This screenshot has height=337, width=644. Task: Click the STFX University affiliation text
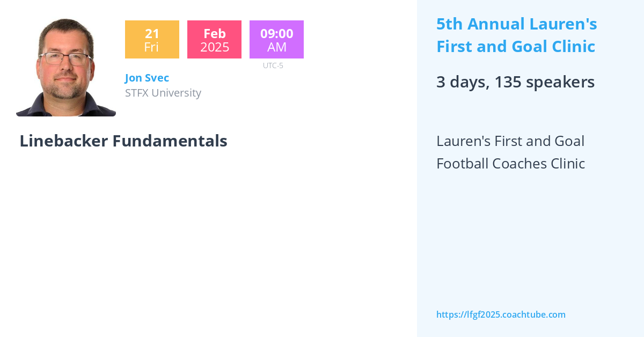click(x=163, y=93)
